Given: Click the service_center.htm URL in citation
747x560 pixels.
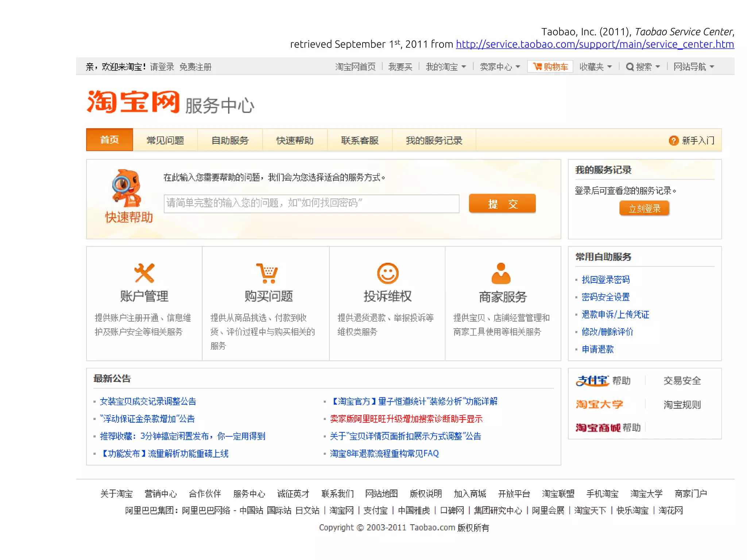Looking at the screenshot, I should point(595,44).
